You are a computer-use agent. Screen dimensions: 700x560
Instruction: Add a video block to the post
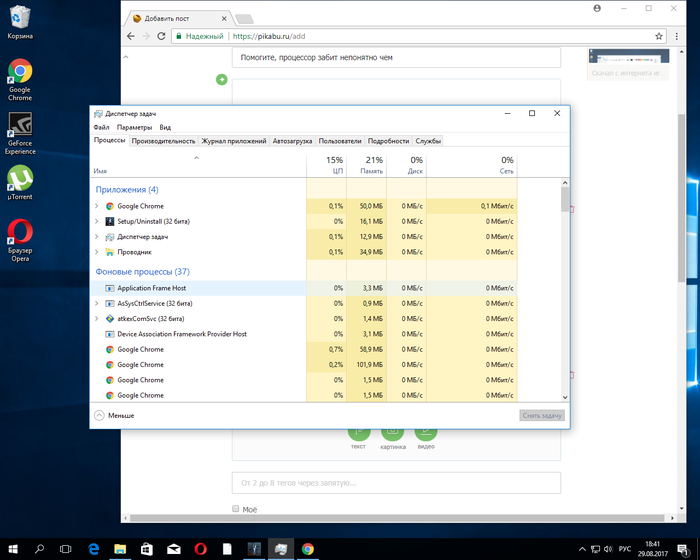[x=426, y=436]
